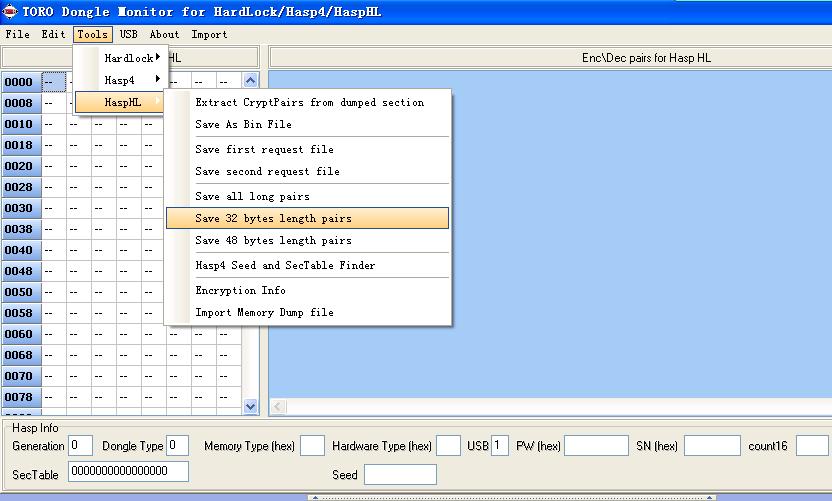Choose Save As Bin File
This screenshot has width=832, height=501.
click(x=308, y=124)
